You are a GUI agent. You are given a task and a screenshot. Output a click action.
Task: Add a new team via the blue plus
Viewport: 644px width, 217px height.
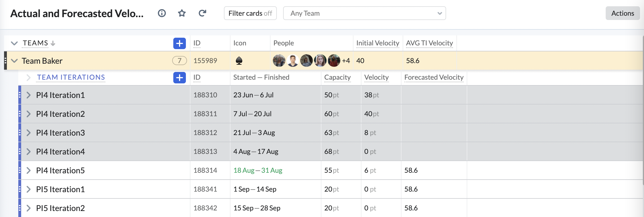(x=180, y=43)
